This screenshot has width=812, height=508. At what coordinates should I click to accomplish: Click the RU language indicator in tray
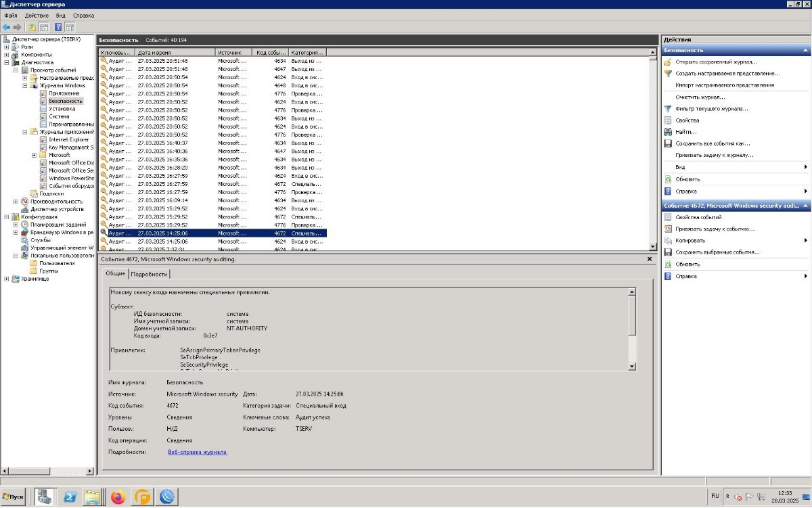(x=715, y=496)
